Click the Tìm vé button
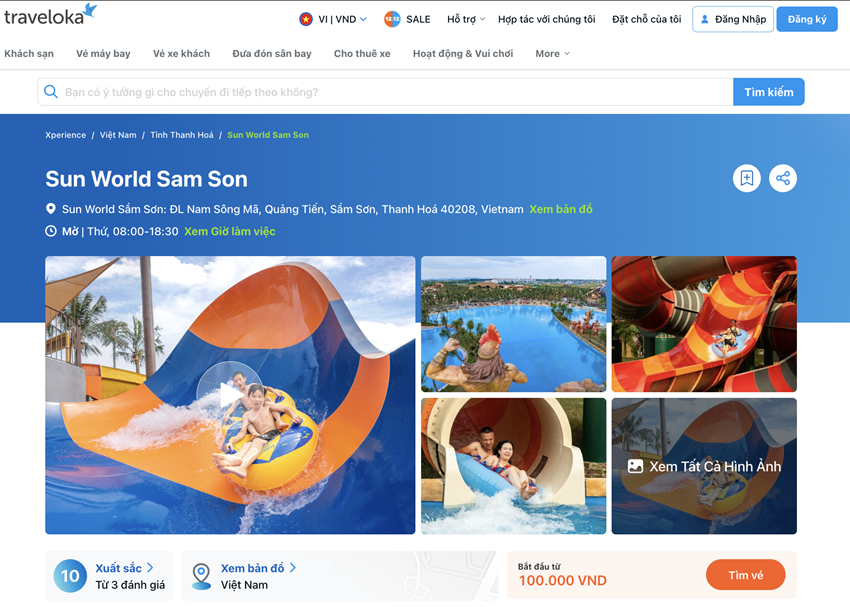850x607 pixels. (745, 575)
